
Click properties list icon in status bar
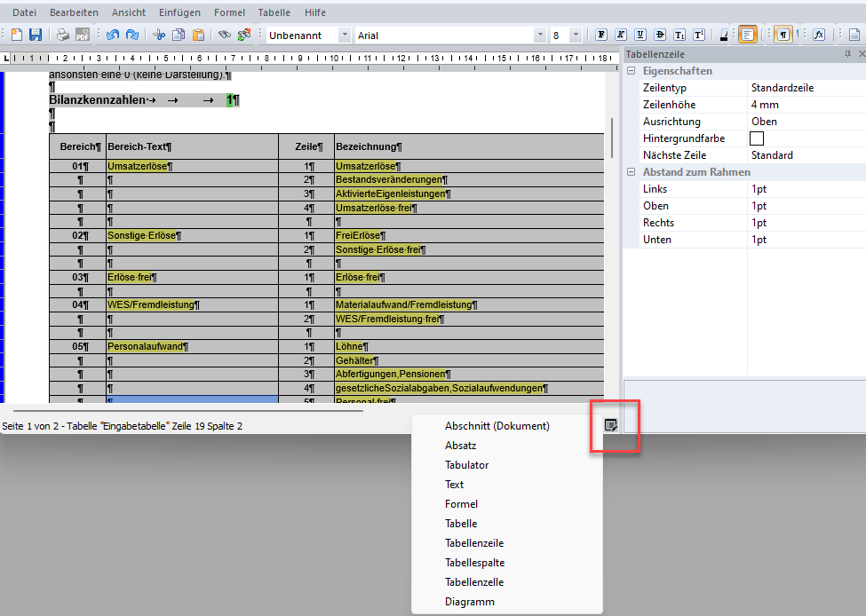pyautogui.click(x=611, y=426)
